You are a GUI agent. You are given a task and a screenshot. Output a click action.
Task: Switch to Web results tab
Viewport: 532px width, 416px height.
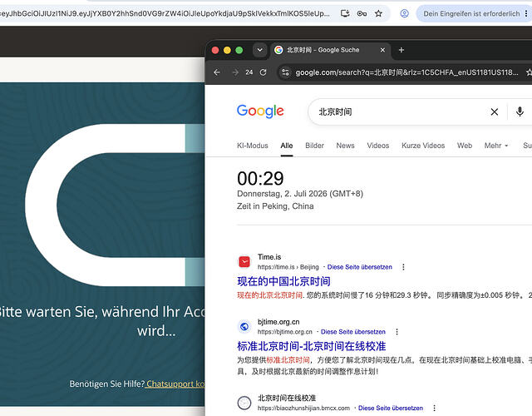(x=465, y=146)
